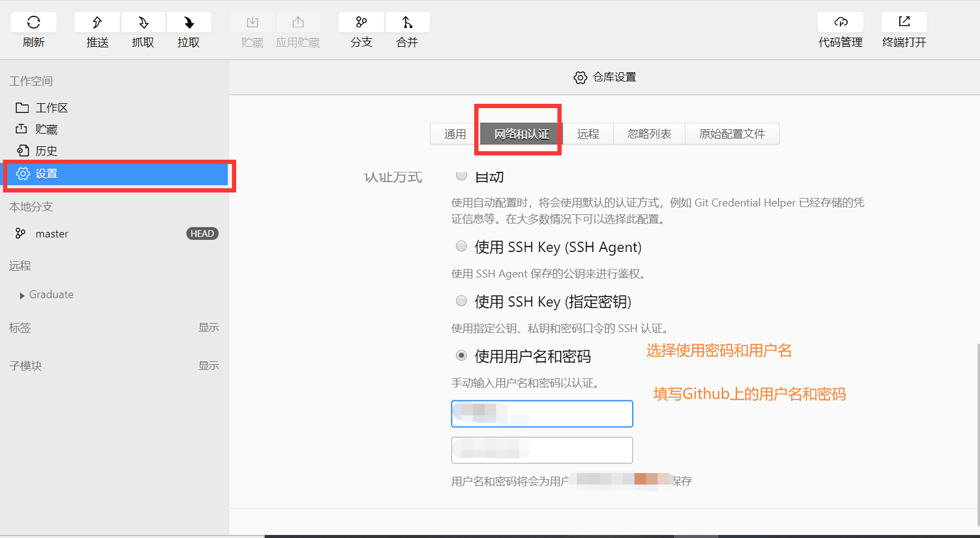Click the 抓取 fetch icon
This screenshot has height=538, width=980.
143,22
